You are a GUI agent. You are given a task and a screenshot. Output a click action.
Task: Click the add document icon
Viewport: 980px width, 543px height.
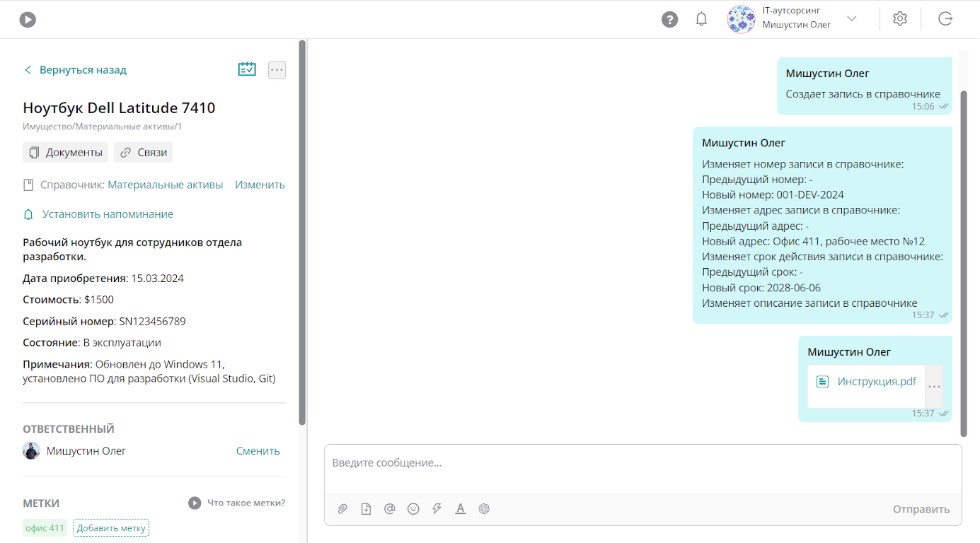click(366, 509)
